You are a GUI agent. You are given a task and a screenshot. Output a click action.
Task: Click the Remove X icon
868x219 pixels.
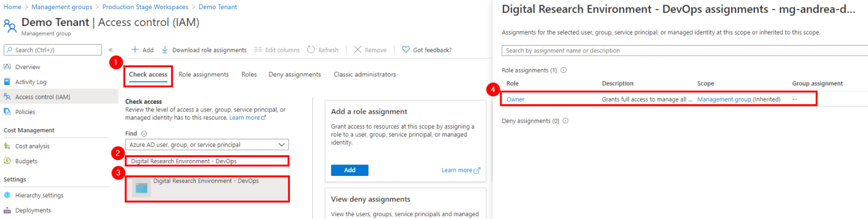358,49
